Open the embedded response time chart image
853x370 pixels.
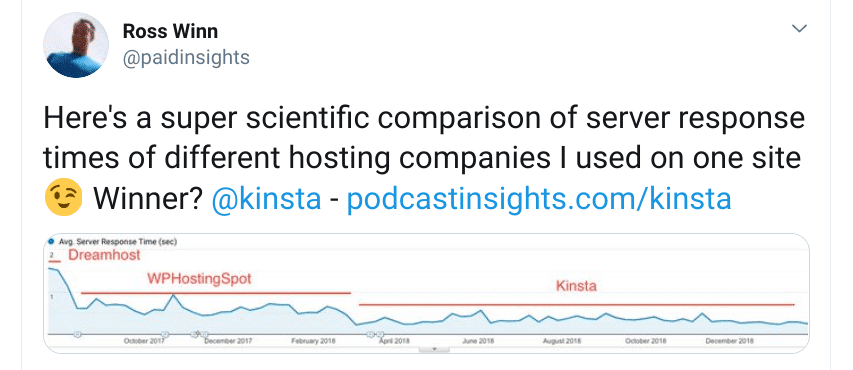click(426, 293)
